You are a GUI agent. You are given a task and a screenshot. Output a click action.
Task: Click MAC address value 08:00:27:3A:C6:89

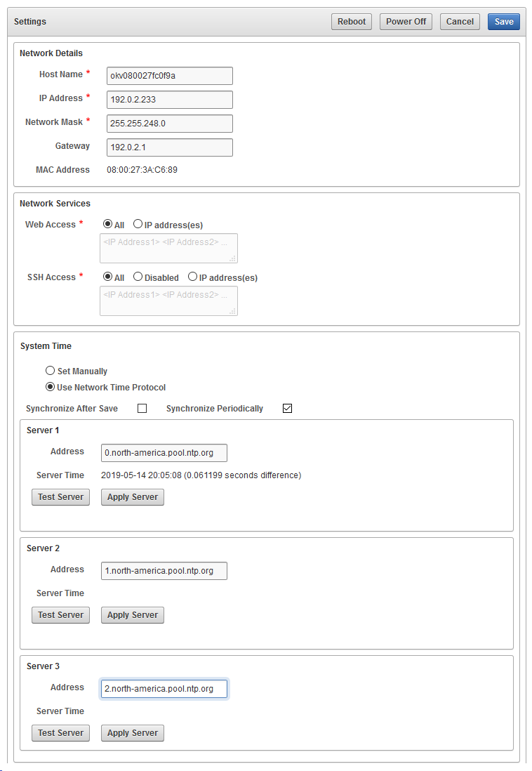click(x=142, y=170)
